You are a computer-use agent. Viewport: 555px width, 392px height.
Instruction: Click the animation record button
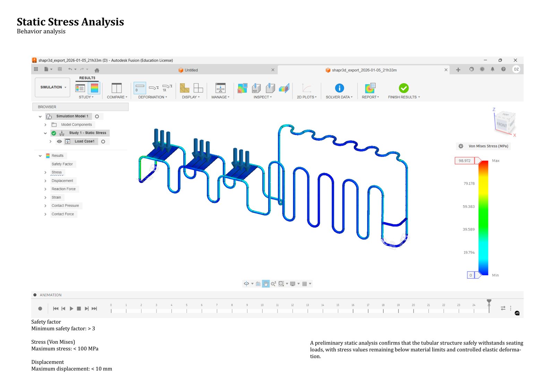pos(40,308)
